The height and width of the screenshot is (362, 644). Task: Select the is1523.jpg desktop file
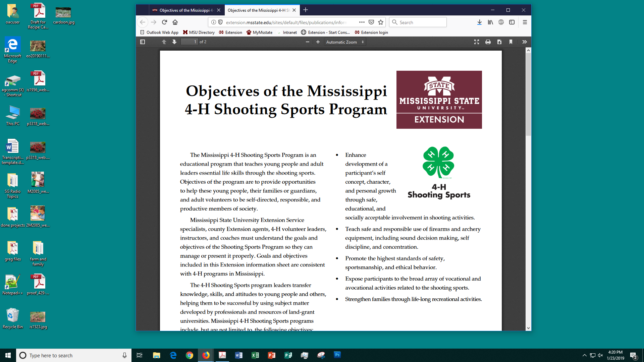click(x=38, y=320)
